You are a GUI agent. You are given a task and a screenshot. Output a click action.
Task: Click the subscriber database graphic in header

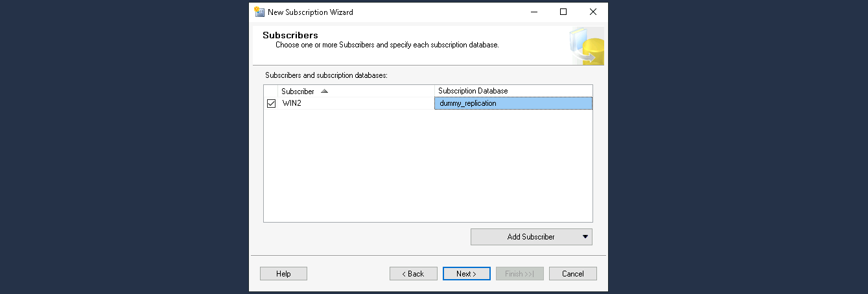click(587, 47)
